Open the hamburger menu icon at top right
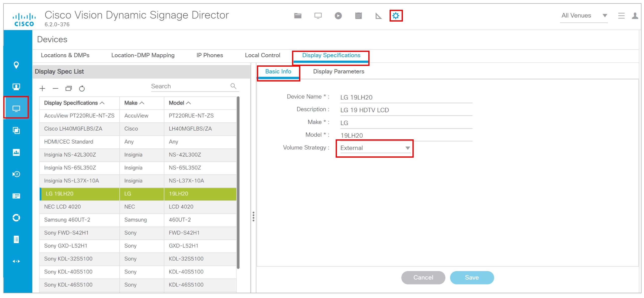 coord(621,16)
